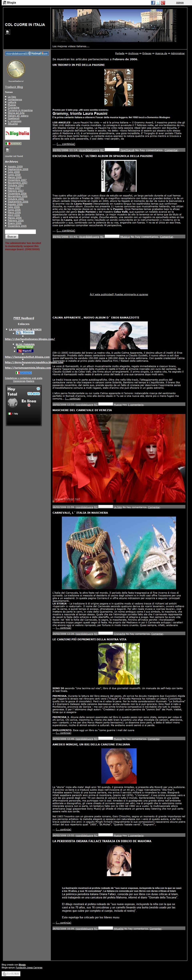
Task: Open 'Turismo in Argentina' topic in Temas
Action: [20, 110]
